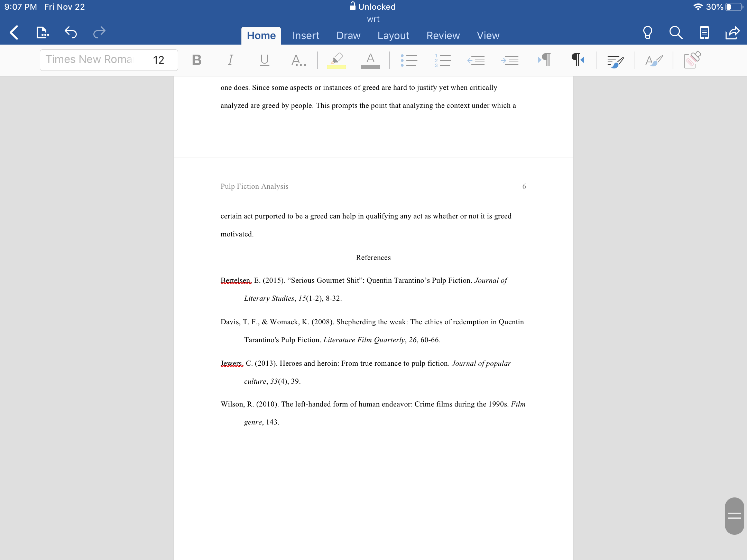Apply numbered list formatting
Viewport: 747px width, 560px height.
[x=443, y=60]
